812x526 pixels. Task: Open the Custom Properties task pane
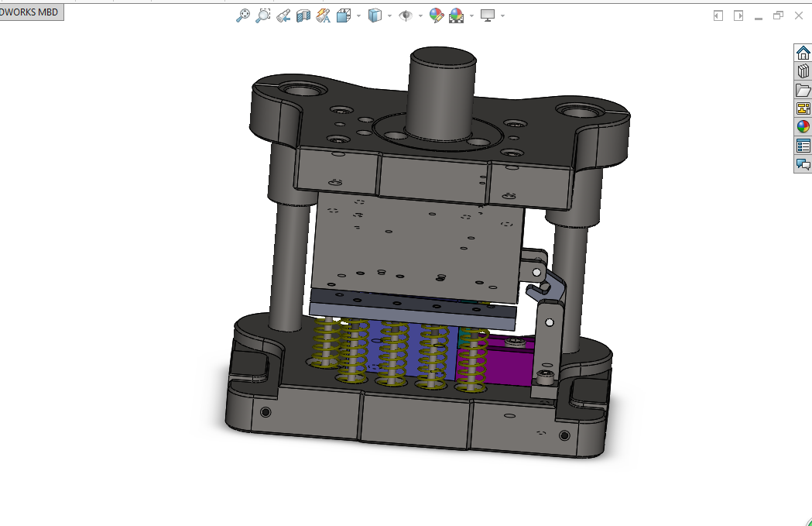point(803,146)
